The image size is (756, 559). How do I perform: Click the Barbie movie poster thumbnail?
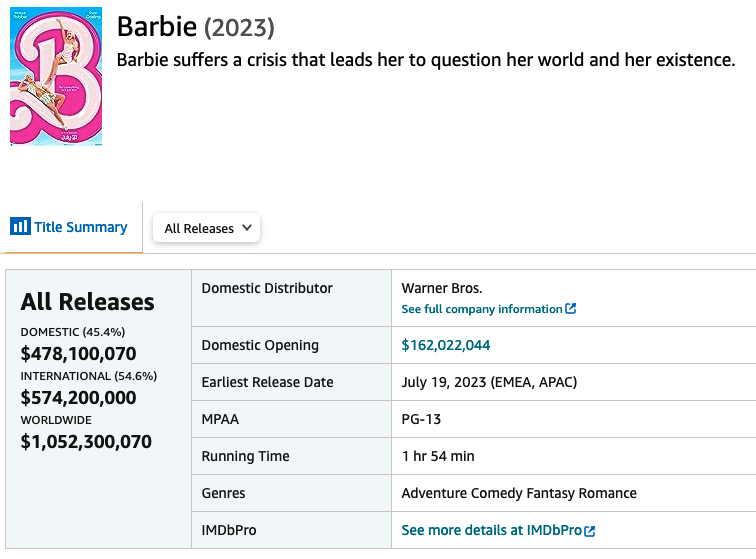[x=56, y=76]
